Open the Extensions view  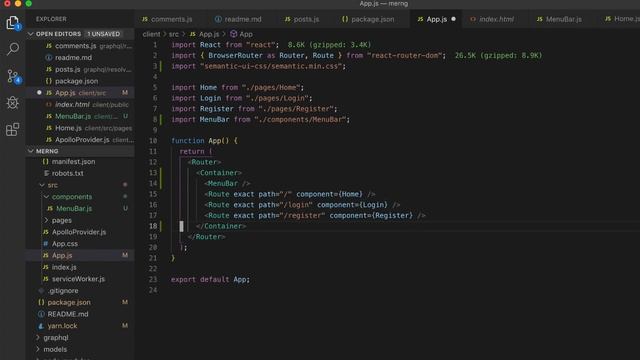[13, 129]
